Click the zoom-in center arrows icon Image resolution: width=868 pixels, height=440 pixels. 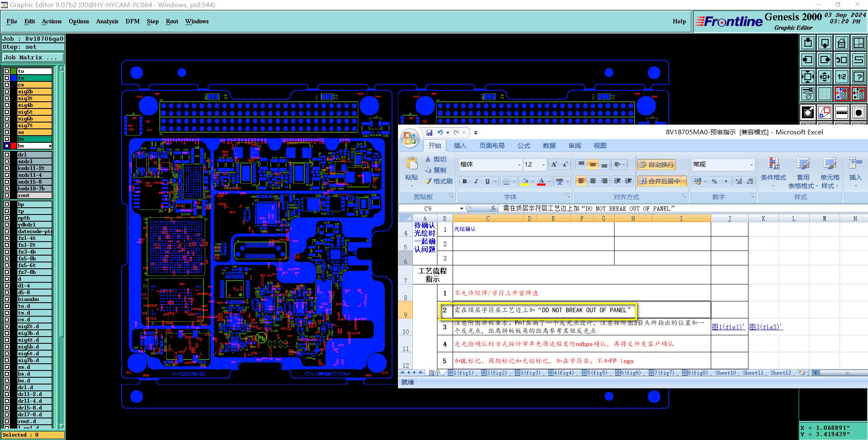pos(825,77)
